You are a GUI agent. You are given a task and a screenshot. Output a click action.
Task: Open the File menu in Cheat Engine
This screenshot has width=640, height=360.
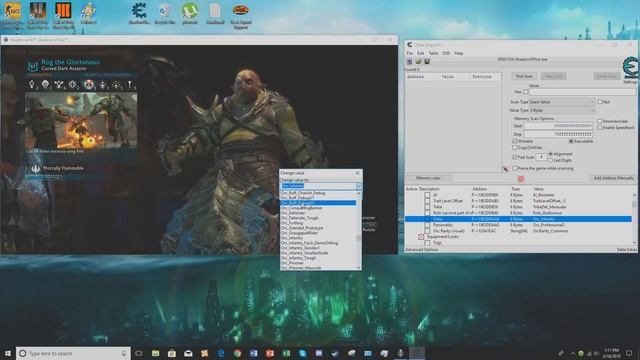point(409,53)
